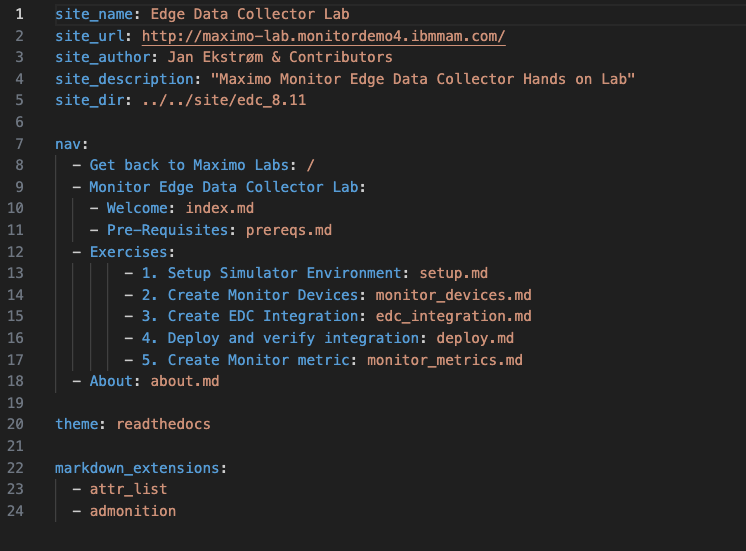This screenshot has height=551, width=746.
Task: Click the 'Welcome' nav key
Action: pyautogui.click(x=137, y=208)
